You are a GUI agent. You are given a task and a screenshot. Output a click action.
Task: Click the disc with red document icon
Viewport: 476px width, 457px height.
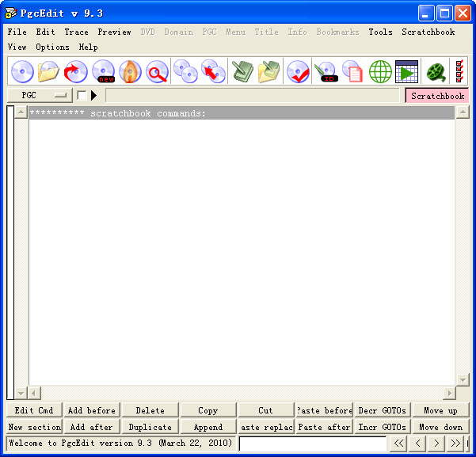click(x=352, y=71)
